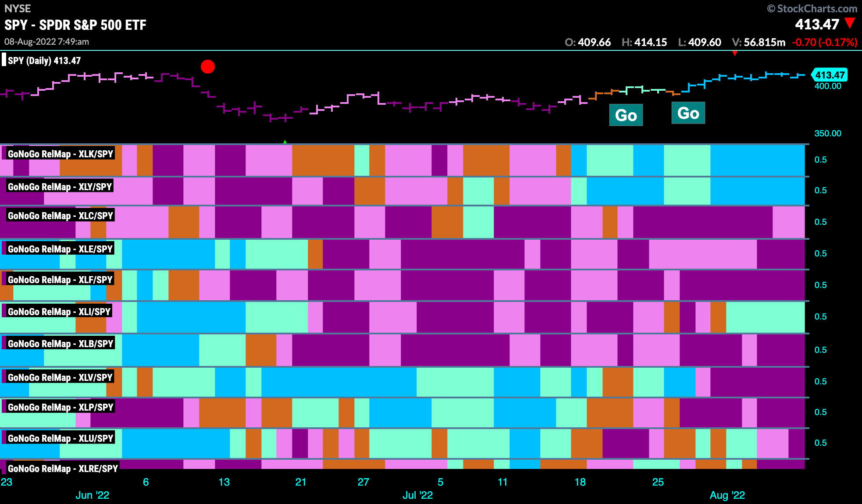This screenshot has height=504, width=862.
Task: Click the 0.5 scale value on XLK/SPY row
Action: pyautogui.click(x=821, y=160)
